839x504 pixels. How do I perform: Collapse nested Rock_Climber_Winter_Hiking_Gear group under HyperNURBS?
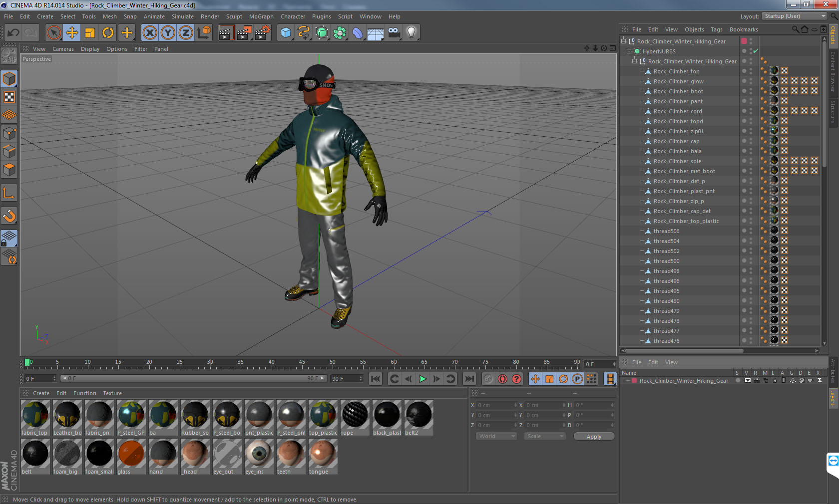pos(635,61)
